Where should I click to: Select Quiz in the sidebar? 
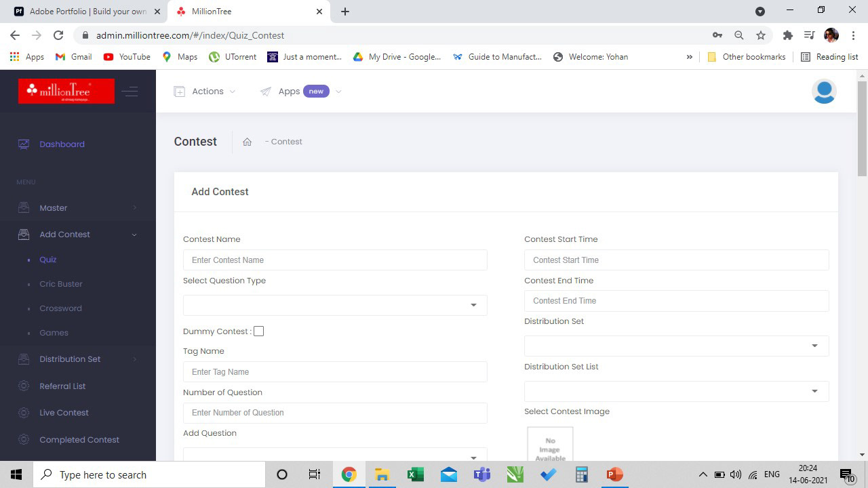[x=47, y=260]
